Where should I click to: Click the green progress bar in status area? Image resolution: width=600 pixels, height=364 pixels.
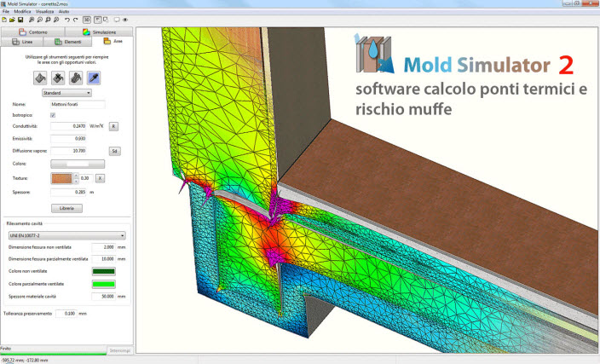53,354
